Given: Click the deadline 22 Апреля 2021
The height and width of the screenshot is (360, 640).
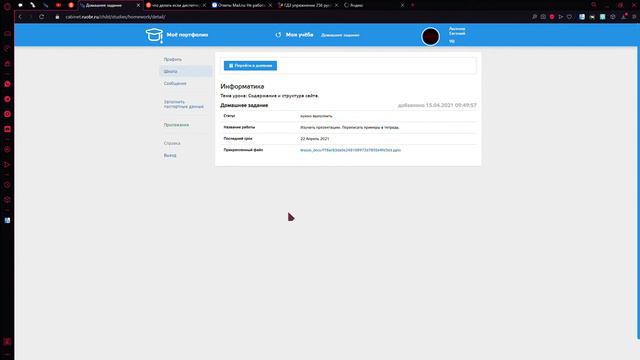Looking at the screenshot, I should 315,139.
